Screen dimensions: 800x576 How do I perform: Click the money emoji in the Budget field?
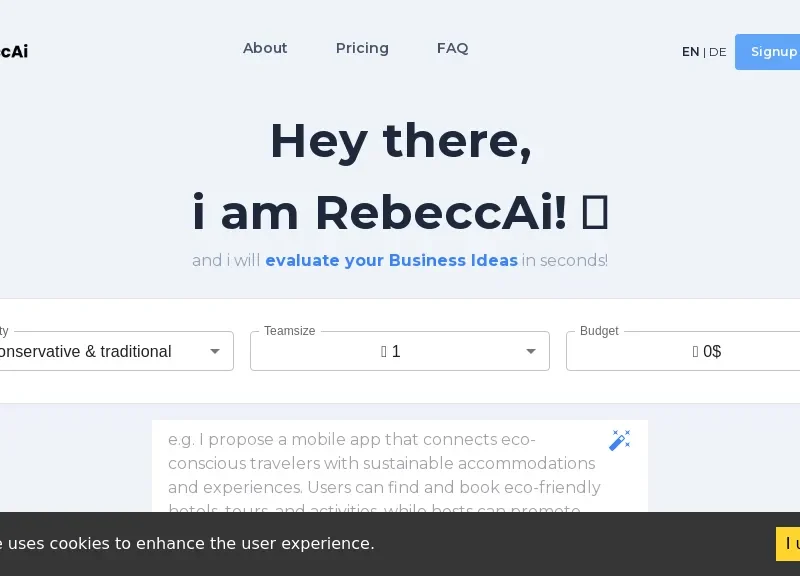pyautogui.click(x=694, y=351)
